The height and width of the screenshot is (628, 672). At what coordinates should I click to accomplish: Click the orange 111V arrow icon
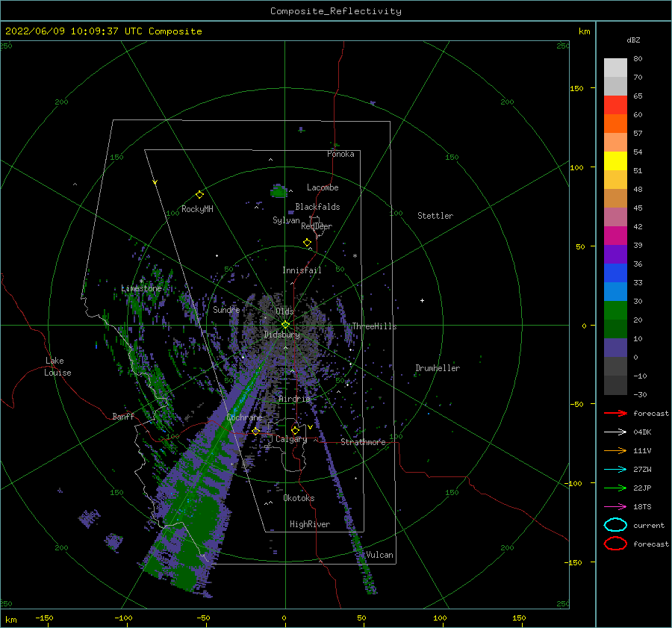pyautogui.click(x=615, y=450)
